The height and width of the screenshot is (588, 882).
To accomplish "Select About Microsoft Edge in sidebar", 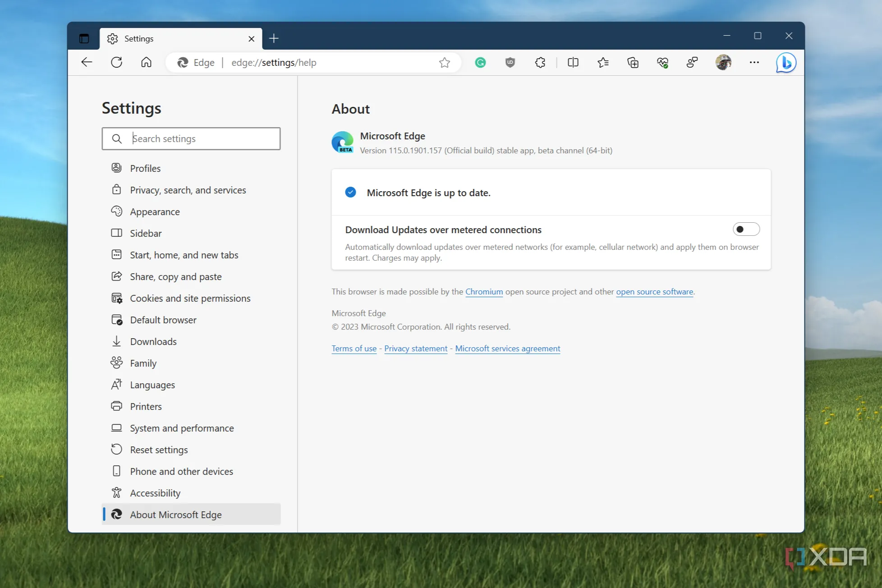I will 191,514.
